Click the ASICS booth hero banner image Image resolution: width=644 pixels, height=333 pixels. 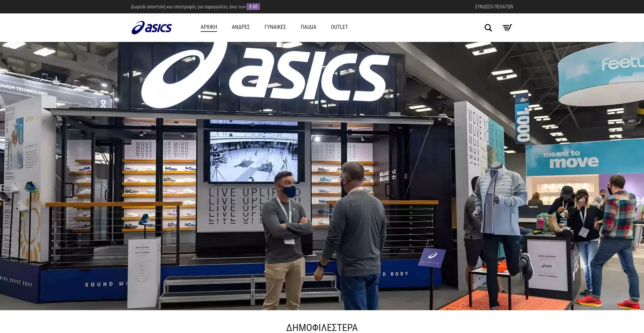pos(322,176)
